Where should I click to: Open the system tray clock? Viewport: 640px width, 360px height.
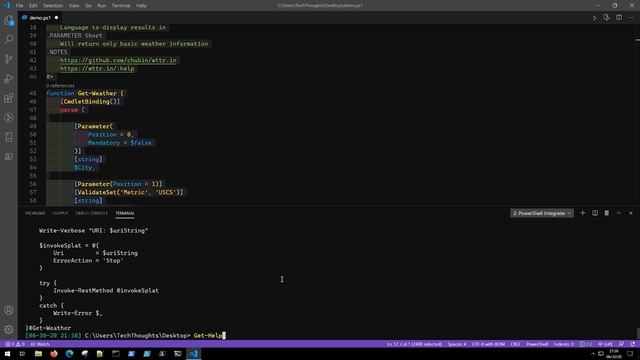click(x=614, y=354)
